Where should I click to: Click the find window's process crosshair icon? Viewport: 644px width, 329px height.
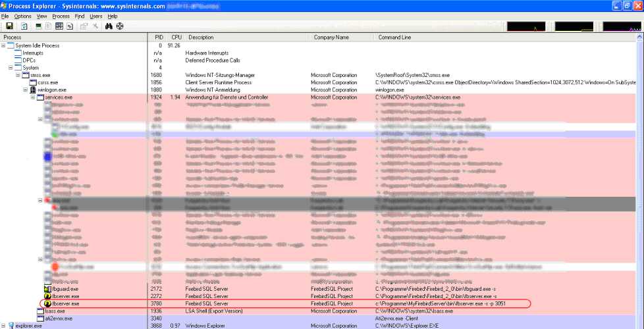(x=120, y=26)
